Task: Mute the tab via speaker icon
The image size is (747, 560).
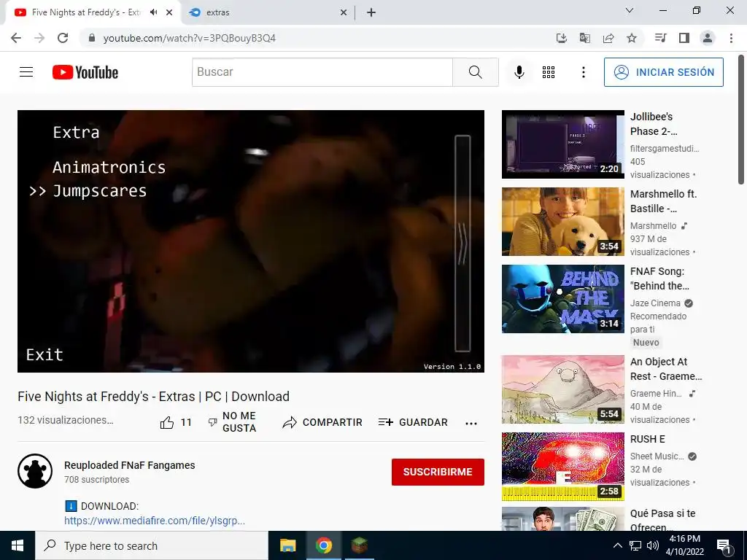Action: point(153,12)
